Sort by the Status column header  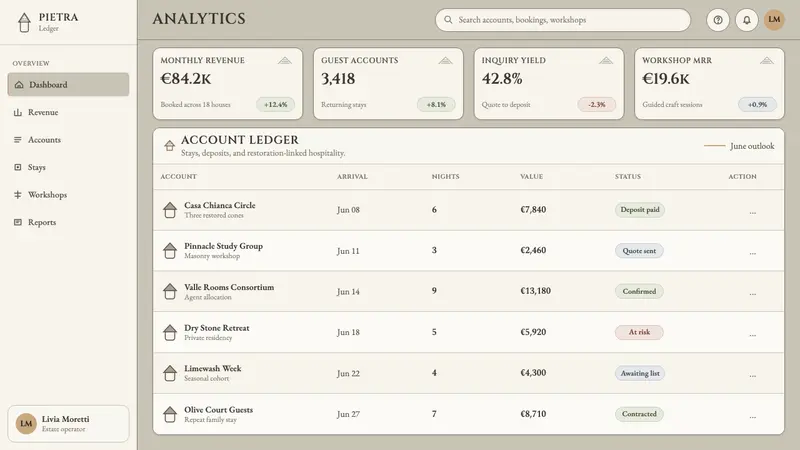click(628, 177)
